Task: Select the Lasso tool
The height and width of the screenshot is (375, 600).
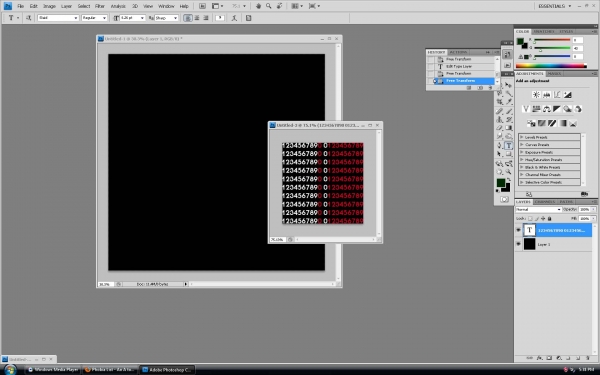Action: point(499,93)
